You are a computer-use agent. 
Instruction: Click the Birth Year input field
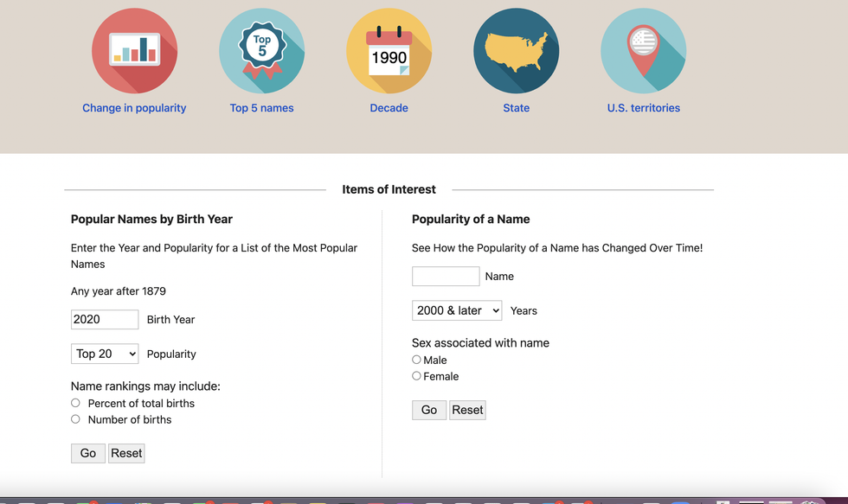(105, 319)
